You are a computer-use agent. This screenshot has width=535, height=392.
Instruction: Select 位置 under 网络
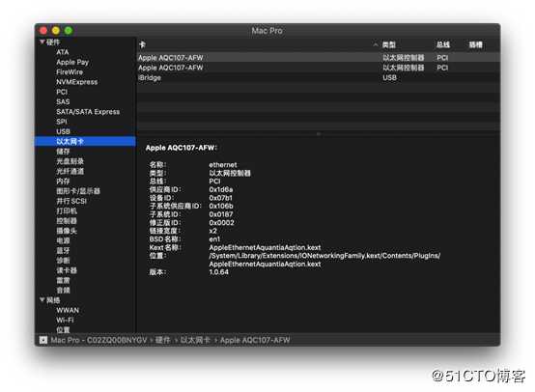coord(63,329)
